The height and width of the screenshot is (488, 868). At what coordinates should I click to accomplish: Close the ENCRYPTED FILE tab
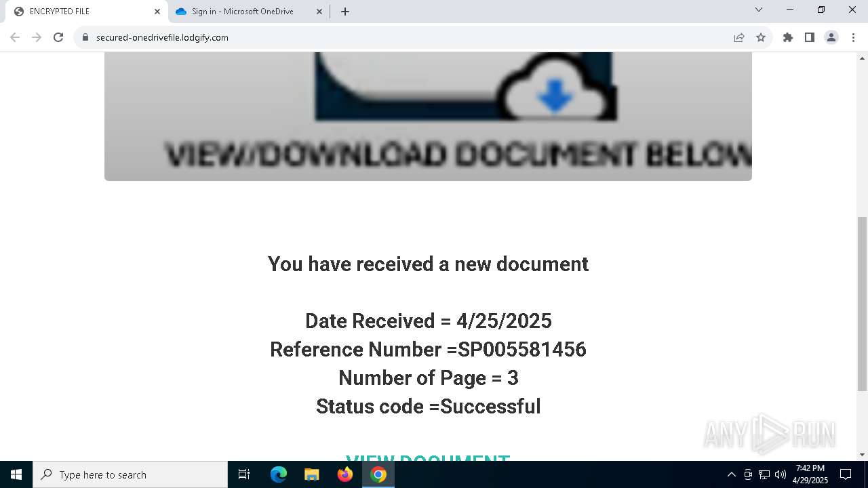point(157,12)
